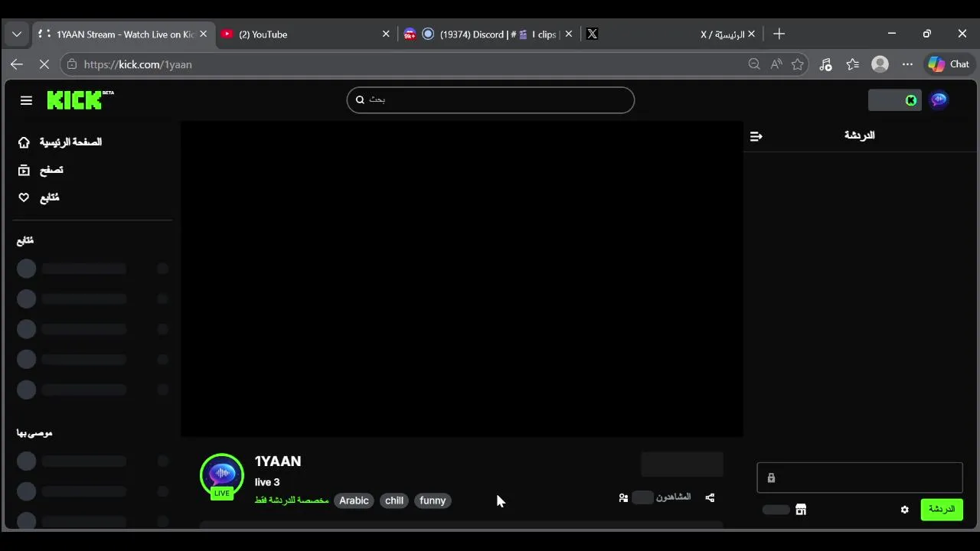Click the search magnifier icon

(x=360, y=99)
